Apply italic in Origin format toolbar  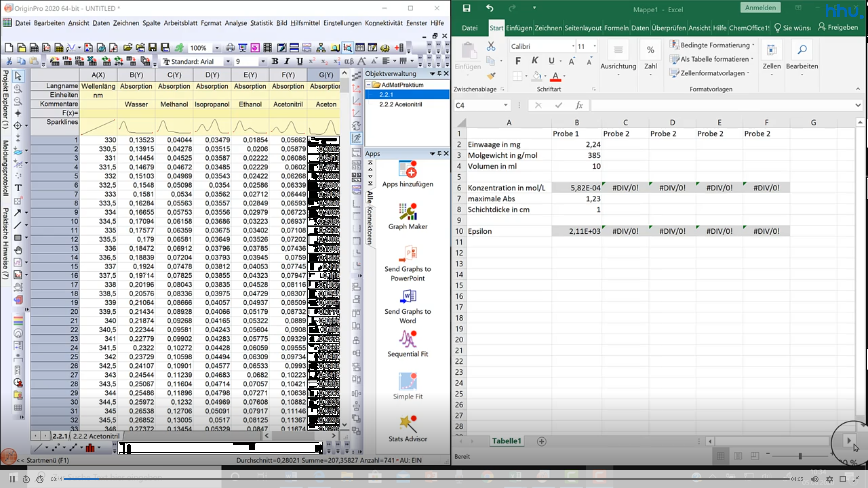coord(287,61)
